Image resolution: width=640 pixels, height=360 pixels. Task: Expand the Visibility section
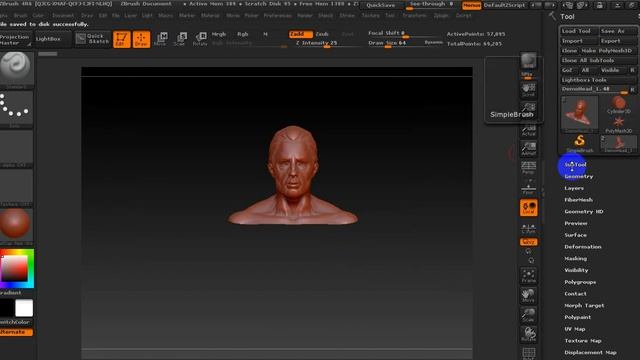[x=576, y=270]
